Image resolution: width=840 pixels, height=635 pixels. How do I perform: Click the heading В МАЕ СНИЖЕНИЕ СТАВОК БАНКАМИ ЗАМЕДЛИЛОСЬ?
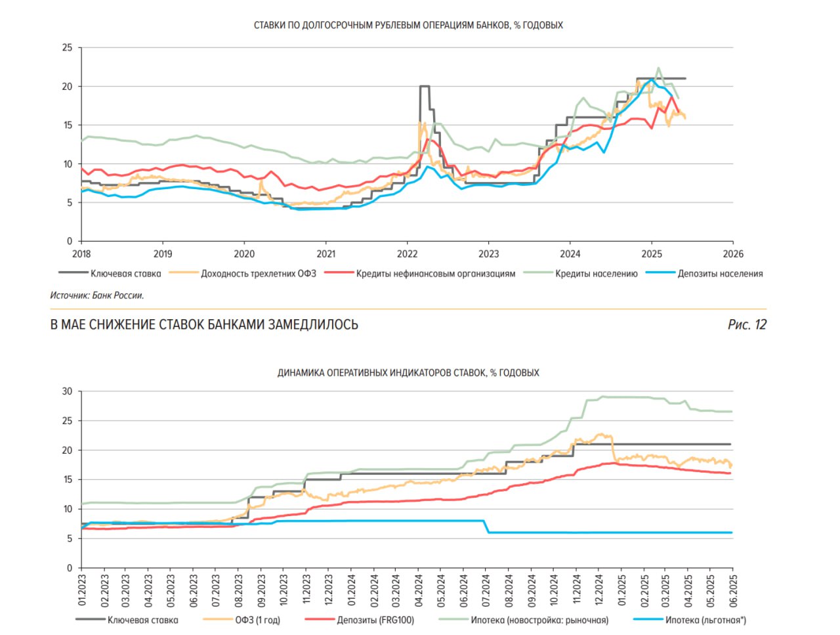point(204,324)
